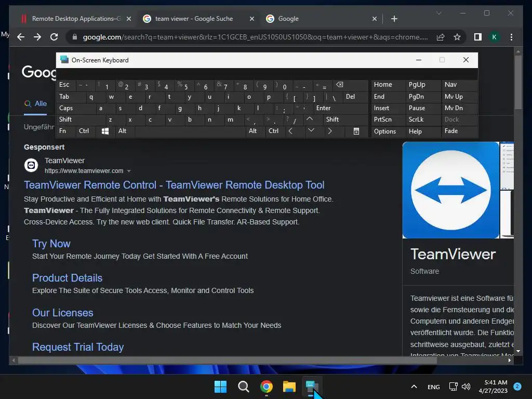Switch to Remote Desktop Applications tab
This screenshot has width=532, height=399.
click(x=76, y=19)
